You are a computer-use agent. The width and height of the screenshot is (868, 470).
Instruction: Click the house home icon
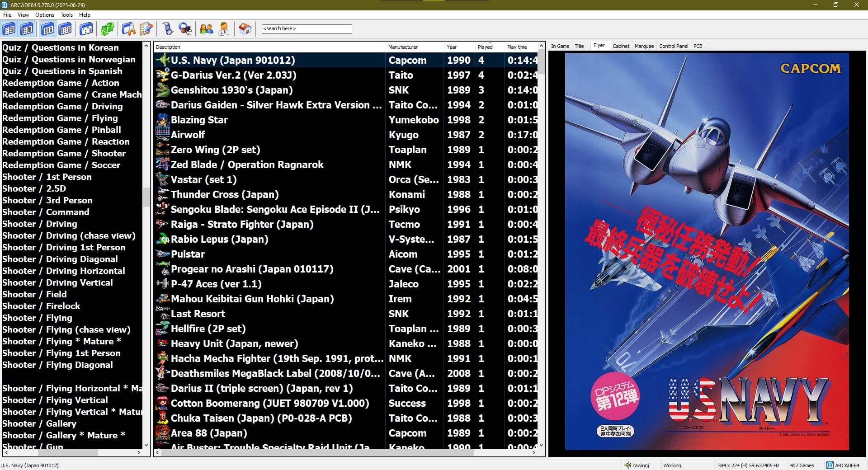245,29
